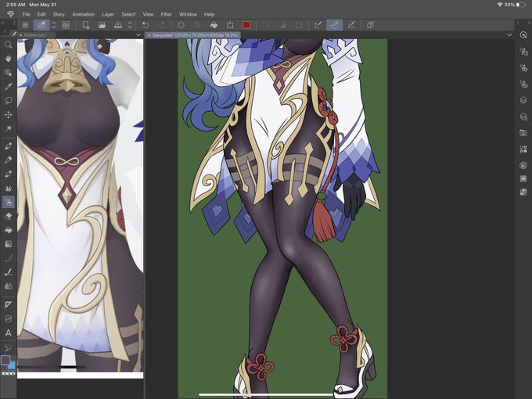Select the Fill bucket tool in left toolbar

pyautogui.click(x=8, y=230)
